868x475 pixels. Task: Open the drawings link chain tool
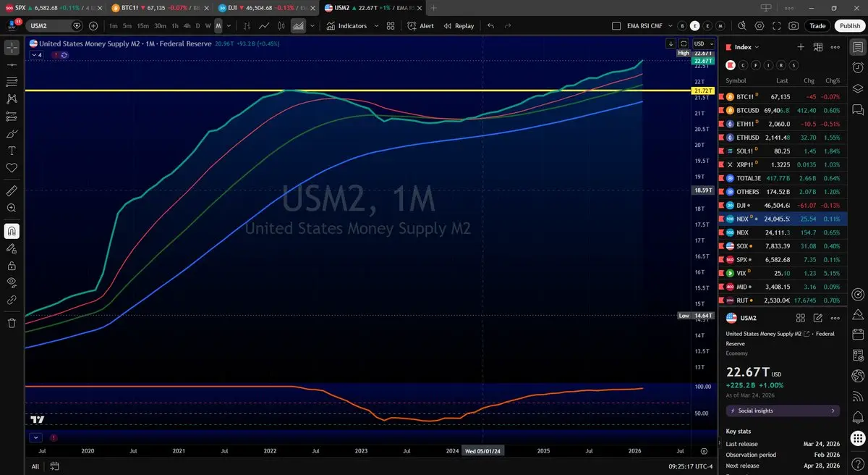(x=12, y=300)
